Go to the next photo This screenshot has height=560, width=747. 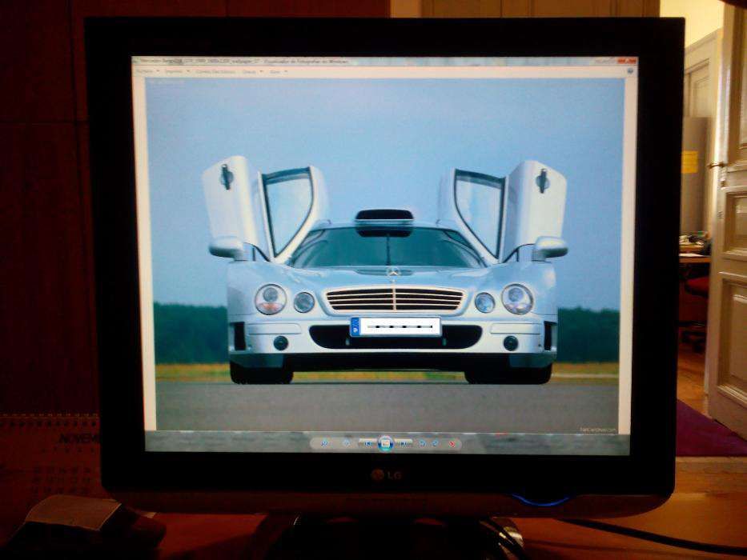coord(403,443)
